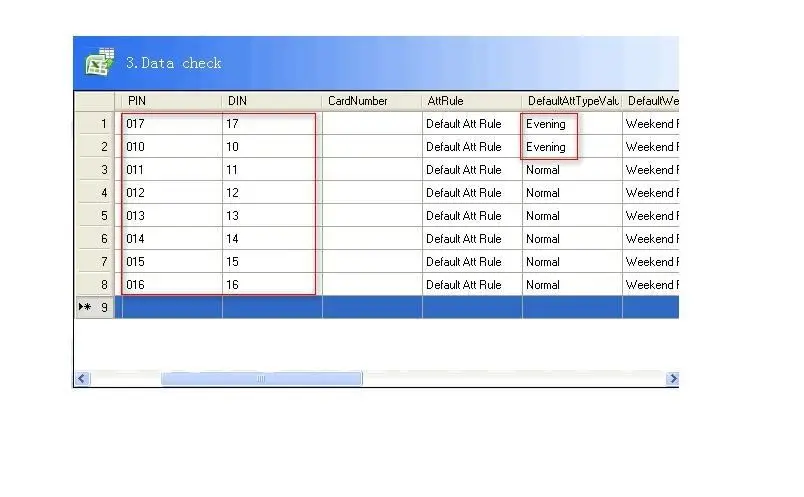This screenshot has width=804, height=497.
Task: Click PIN cell 016
Action: pos(171,285)
